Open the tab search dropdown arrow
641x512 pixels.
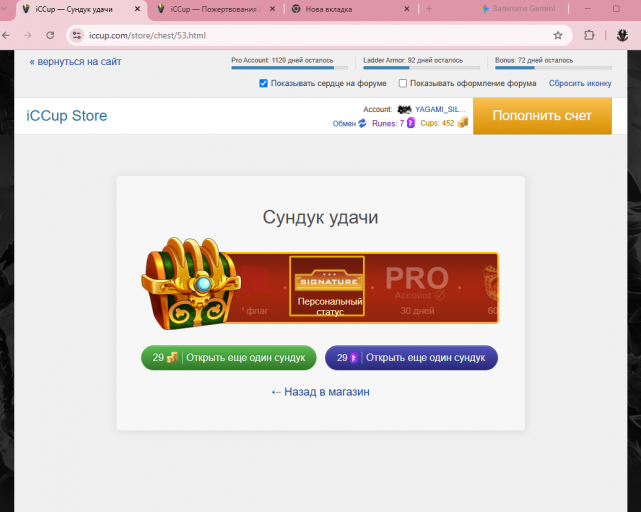[4, 9]
